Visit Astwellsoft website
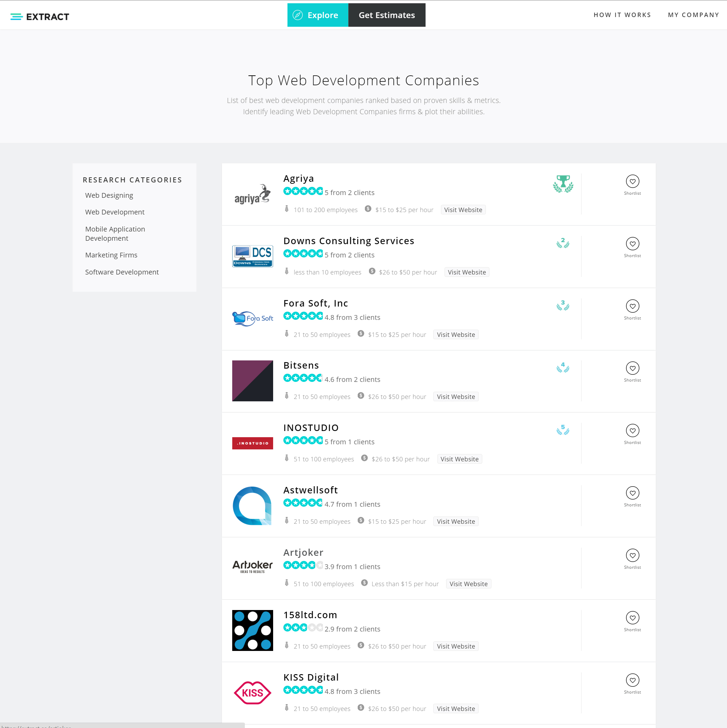This screenshot has height=728, width=727. 456,521
